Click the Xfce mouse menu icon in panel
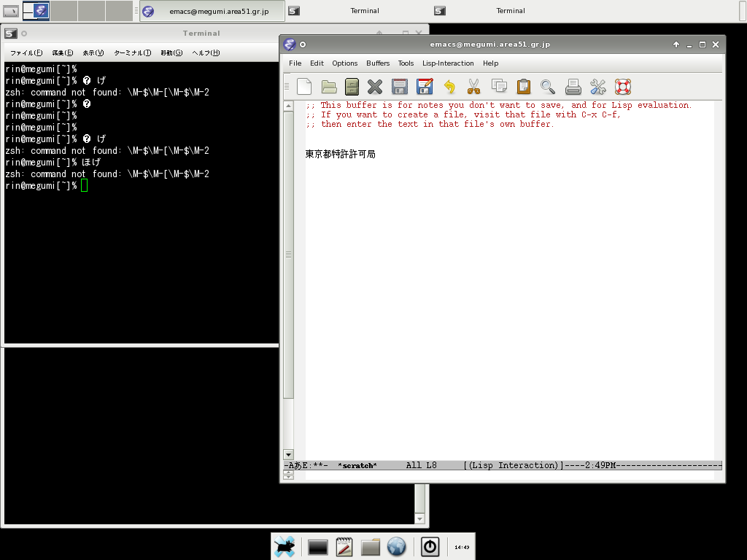The image size is (747, 560). [285, 547]
